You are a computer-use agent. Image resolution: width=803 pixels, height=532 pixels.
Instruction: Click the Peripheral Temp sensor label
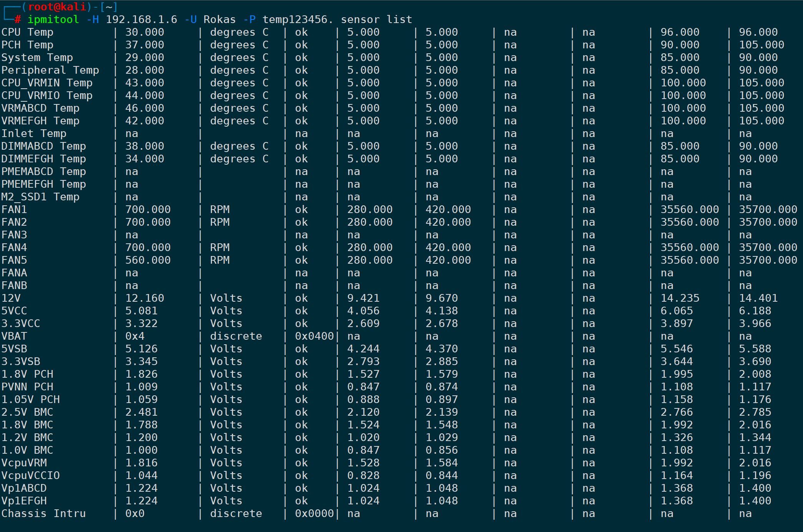tap(50, 70)
